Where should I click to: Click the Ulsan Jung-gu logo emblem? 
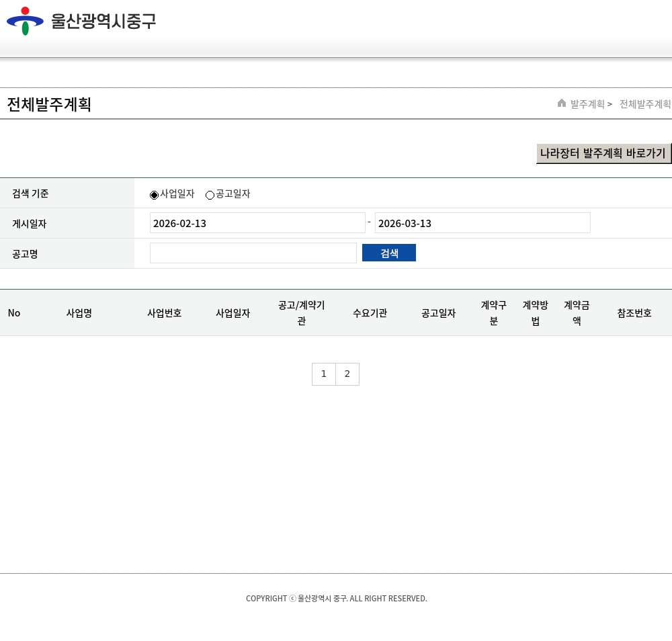point(25,21)
